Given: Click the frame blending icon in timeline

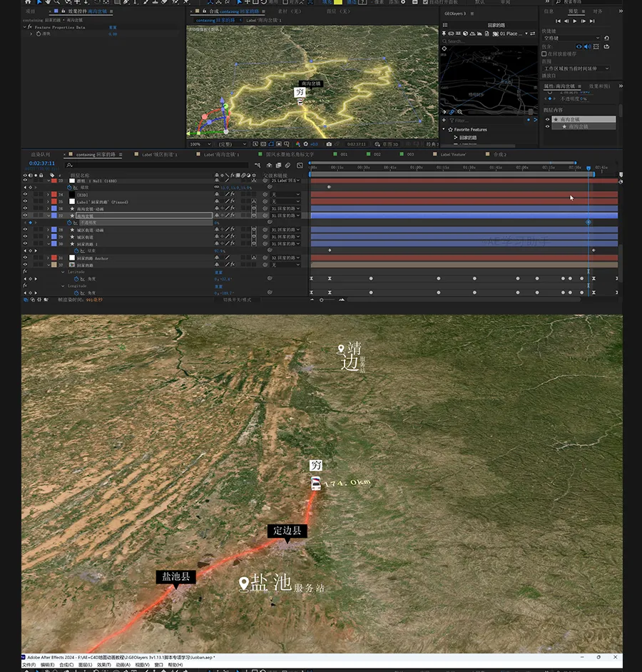Looking at the screenshot, I should (279, 165).
